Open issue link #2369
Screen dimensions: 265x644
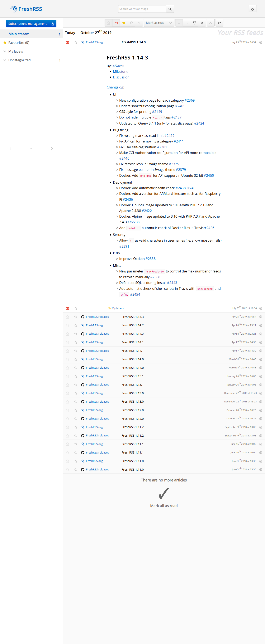click(x=190, y=100)
